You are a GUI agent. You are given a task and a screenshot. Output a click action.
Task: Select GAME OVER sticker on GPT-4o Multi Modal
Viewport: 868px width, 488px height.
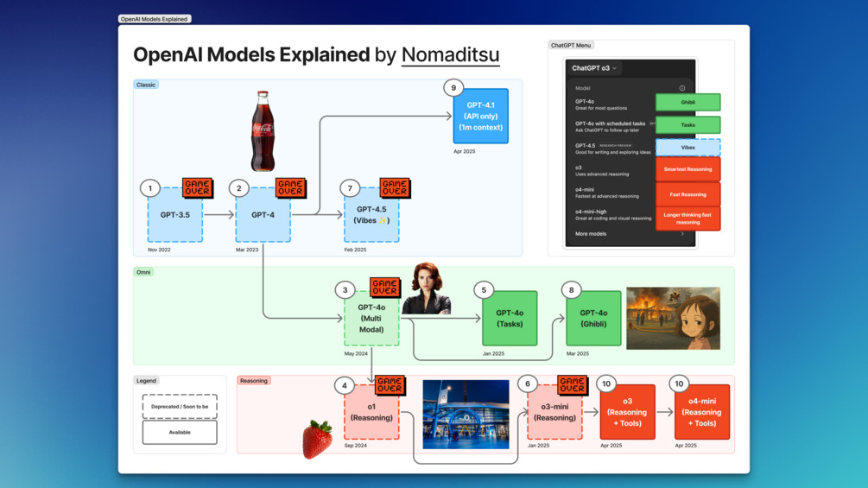[384, 286]
